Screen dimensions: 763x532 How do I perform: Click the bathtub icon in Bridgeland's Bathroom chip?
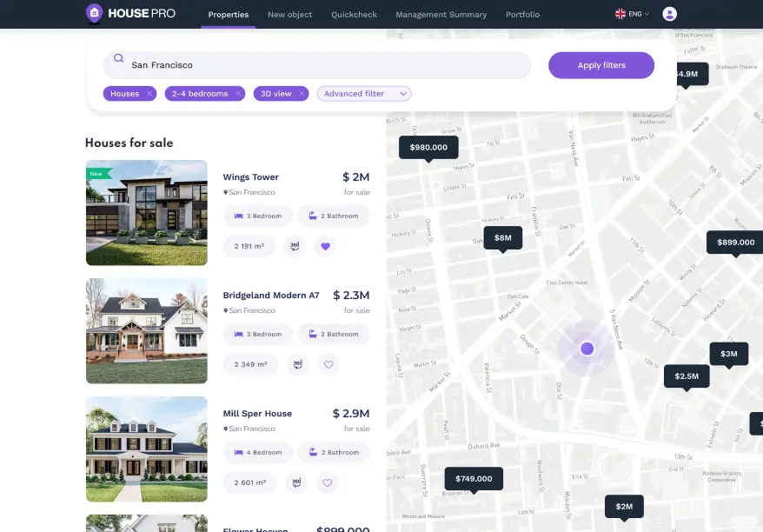tap(313, 334)
